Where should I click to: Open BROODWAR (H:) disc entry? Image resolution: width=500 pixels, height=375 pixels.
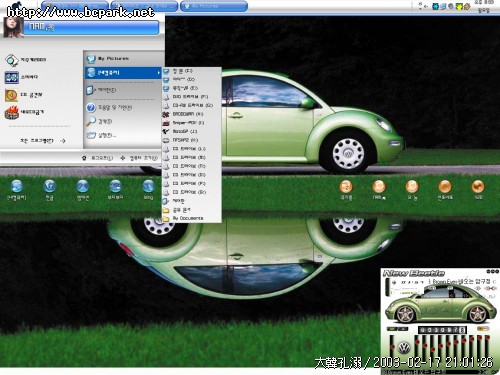[191, 114]
